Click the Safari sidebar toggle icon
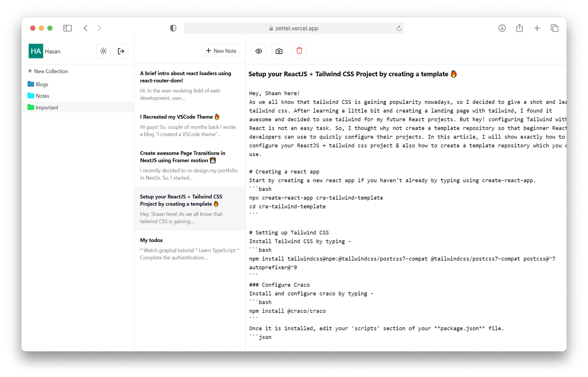 click(x=68, y=28)
